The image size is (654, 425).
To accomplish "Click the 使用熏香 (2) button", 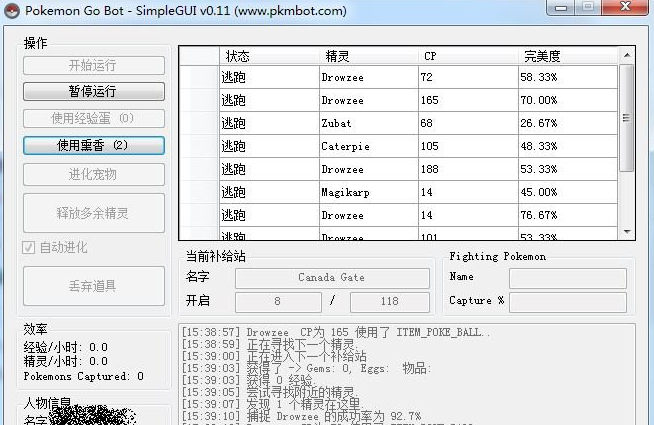I will point(94,146).
